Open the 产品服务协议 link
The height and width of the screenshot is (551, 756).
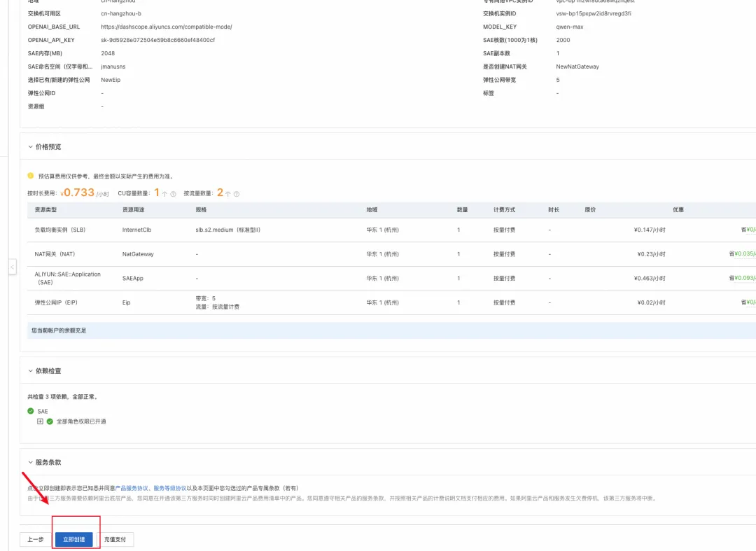point(131,488)
